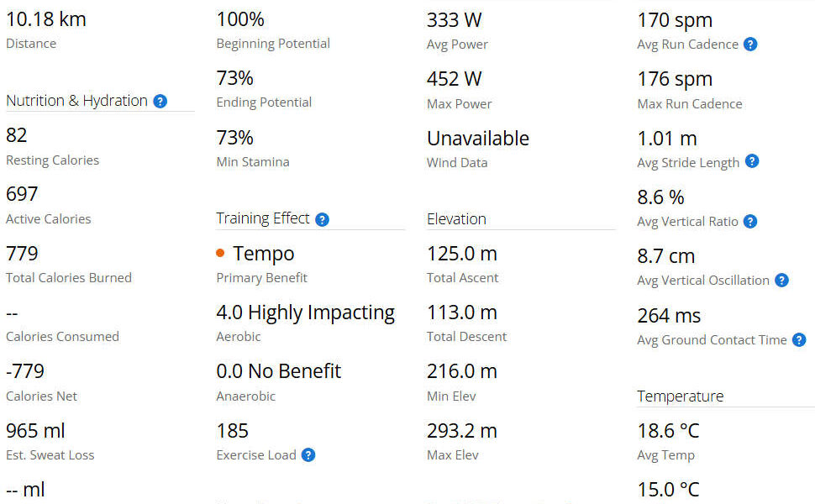The height and width of the screenshot is (504, 815).
Task: Select the 125.0 m total ascent value
Action: pos(461,253)
